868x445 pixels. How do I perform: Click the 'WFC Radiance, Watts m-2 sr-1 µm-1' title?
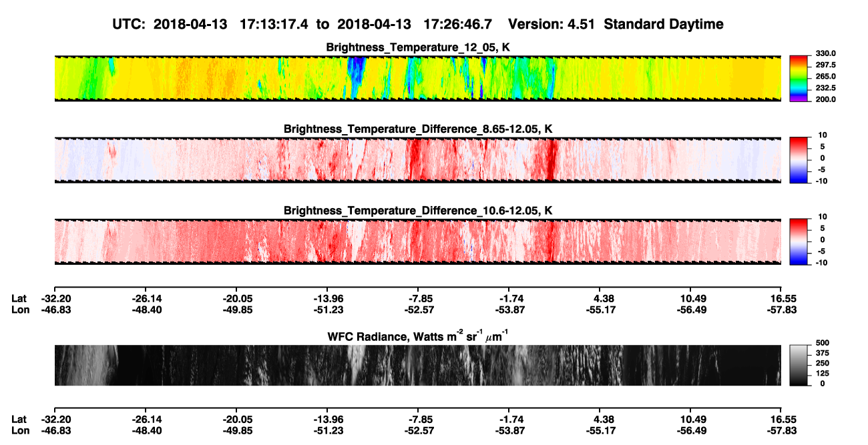[418, 336]
